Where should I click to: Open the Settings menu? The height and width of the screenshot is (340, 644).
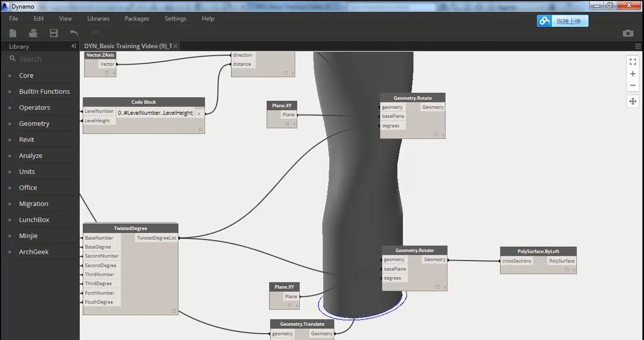175,18
